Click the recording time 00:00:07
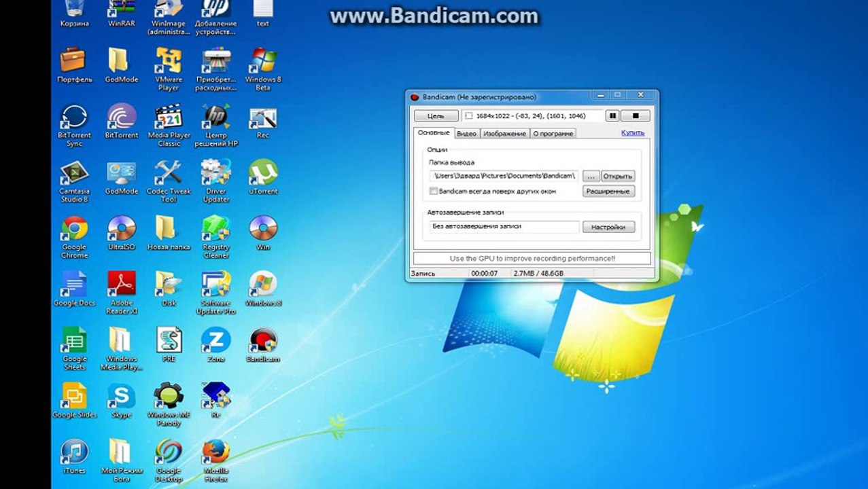This screenshot has width=868, height=489. [484, 274]
